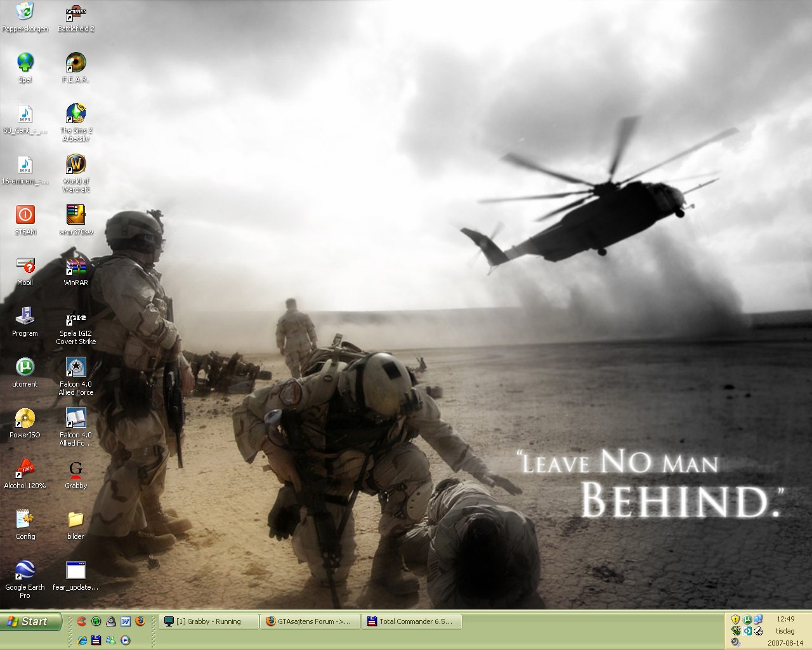This screenshot has width=812, height=650.
Task: Select the Battlefield 2 desktop shortcut
Action: [76, 18]
